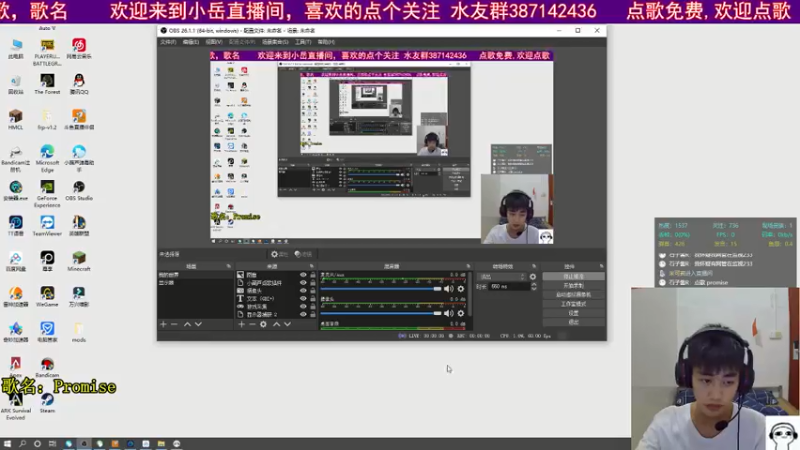
Task: Open the 场景集合(S) menu in OBS
Action: [275, 42]
